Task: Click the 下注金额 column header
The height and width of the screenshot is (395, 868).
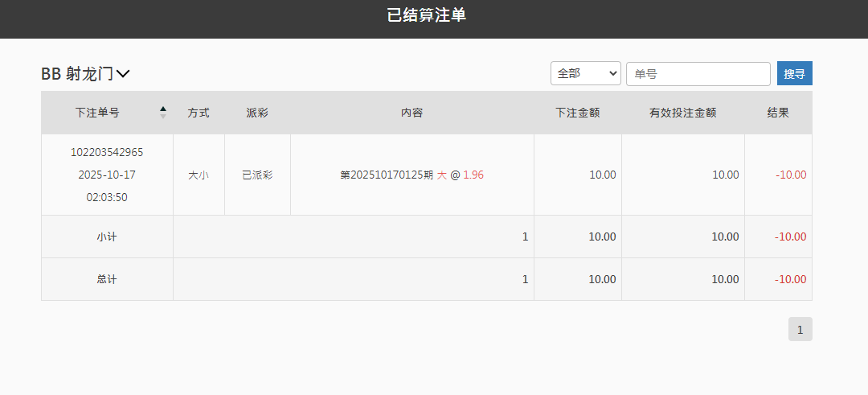Action: (577, 113)
